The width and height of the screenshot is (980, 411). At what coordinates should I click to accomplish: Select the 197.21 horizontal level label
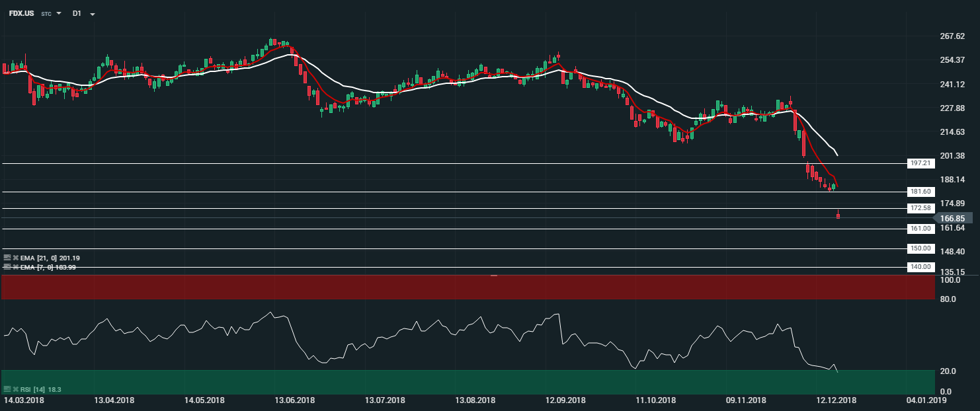(920, 163)
